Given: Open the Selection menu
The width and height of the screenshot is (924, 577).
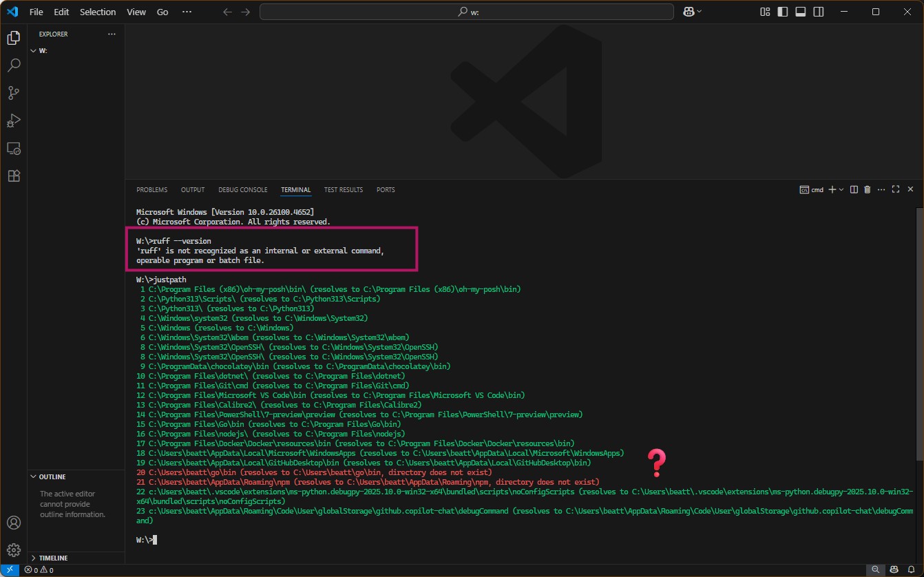Looking at the screenshot, I should click(x=98, y=12).
